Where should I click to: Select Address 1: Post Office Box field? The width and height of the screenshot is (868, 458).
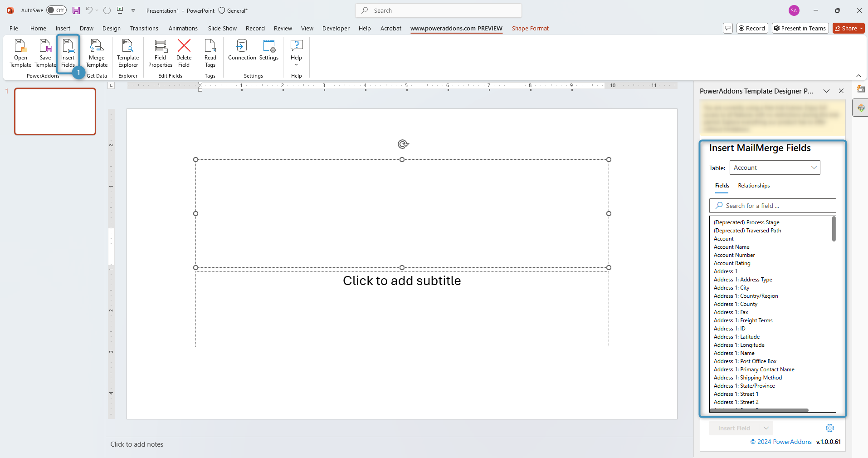click(745, 361)
